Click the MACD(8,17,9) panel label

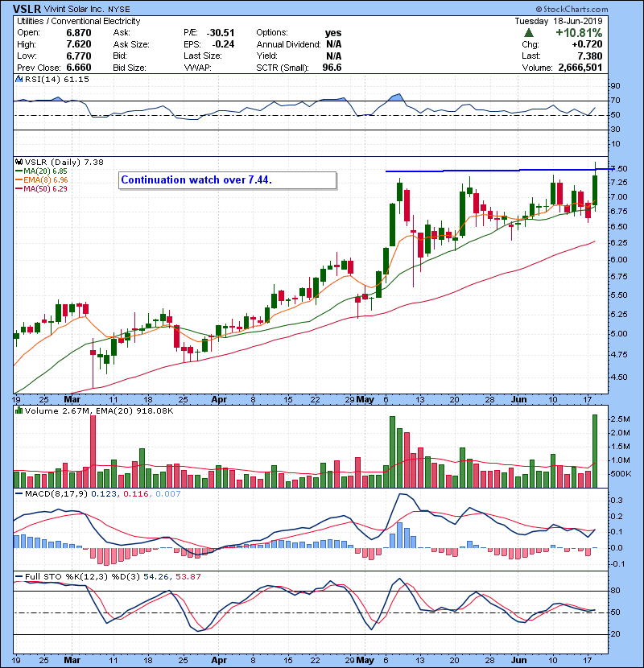[56, 494]
